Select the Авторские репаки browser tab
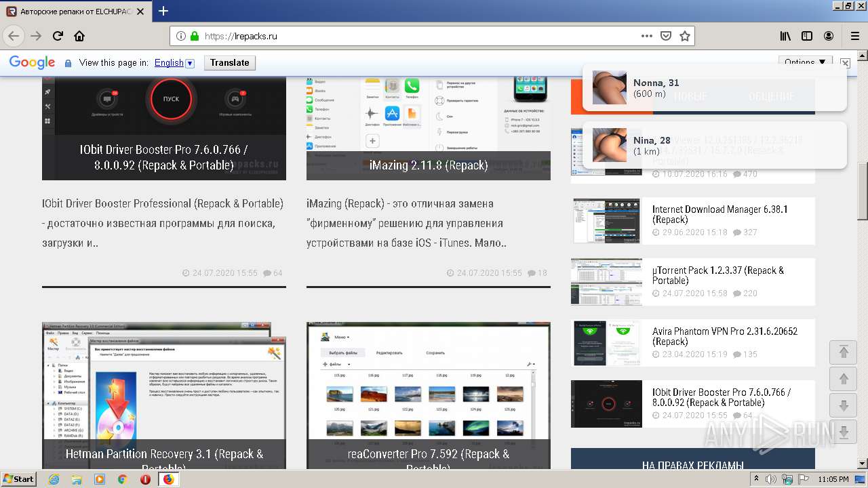Image resolution: width=868 pixels, height=488 pixels. (x=77, y=12)
